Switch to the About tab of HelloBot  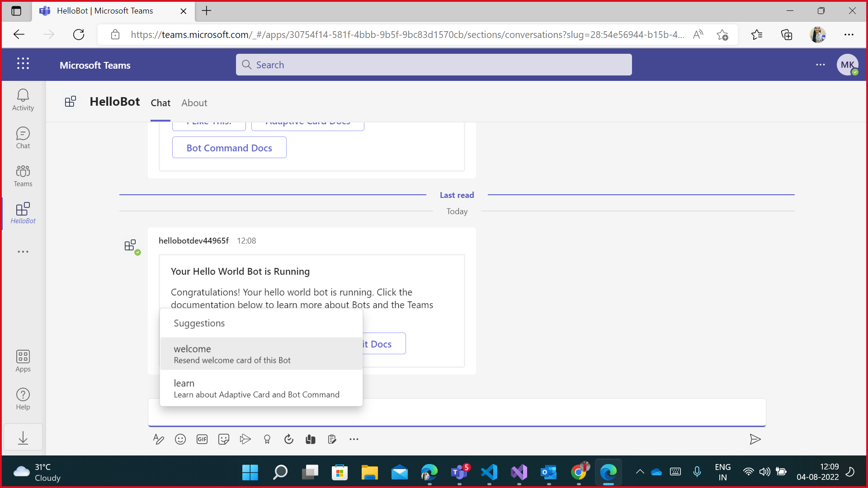(194, 103)
